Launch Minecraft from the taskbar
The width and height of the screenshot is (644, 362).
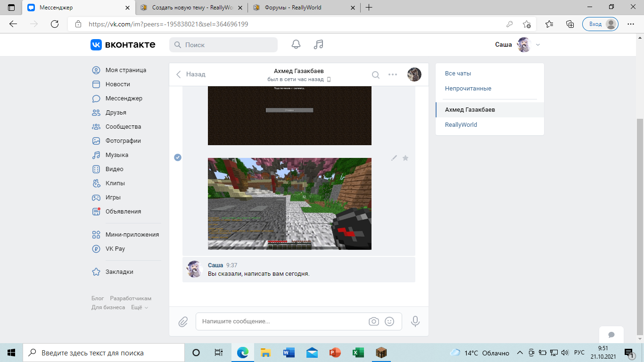381,353
